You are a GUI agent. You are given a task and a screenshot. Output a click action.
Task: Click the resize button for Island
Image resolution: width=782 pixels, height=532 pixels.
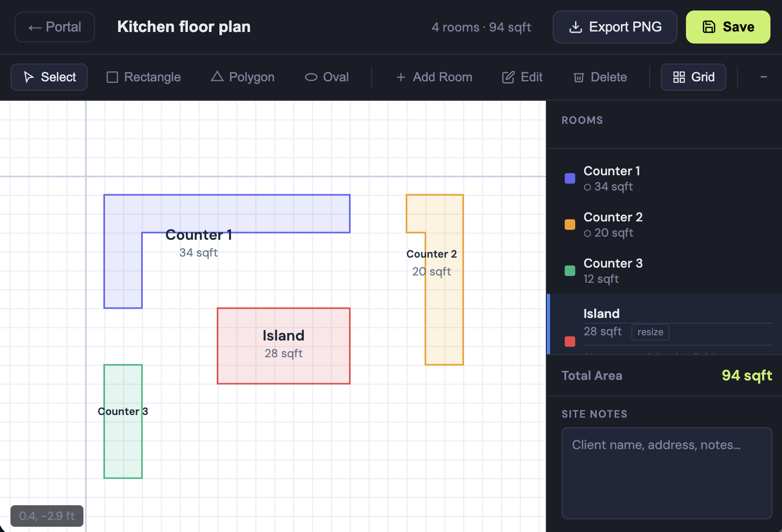coord(650,332)
